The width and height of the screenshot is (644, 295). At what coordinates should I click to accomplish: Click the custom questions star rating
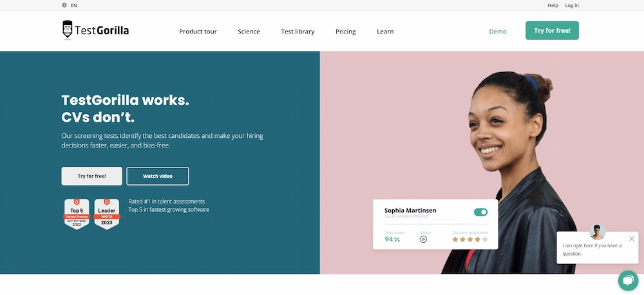470,239
